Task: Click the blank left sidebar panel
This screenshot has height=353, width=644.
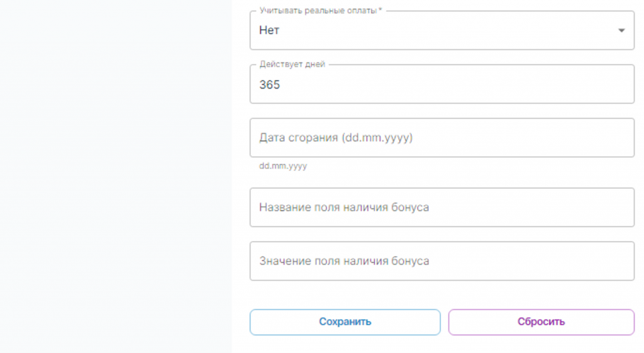Action: pos(116,177)
